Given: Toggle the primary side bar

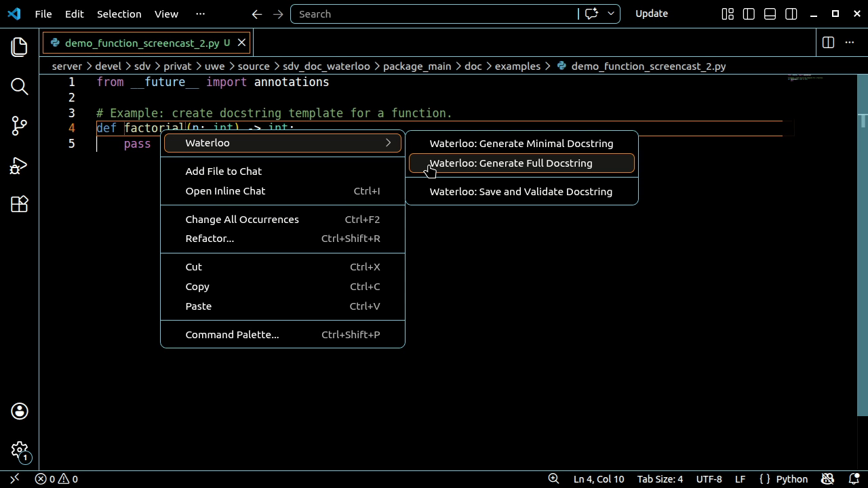Looking at the screenshot, I should 749,14.
